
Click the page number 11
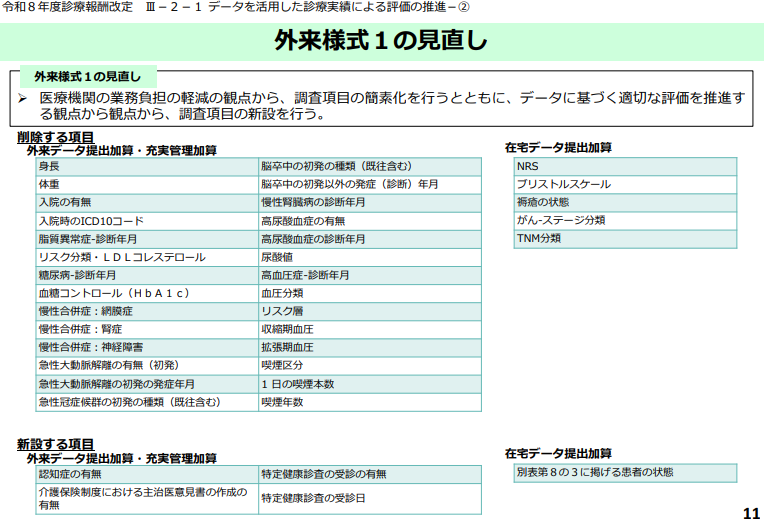coord(751,512)
